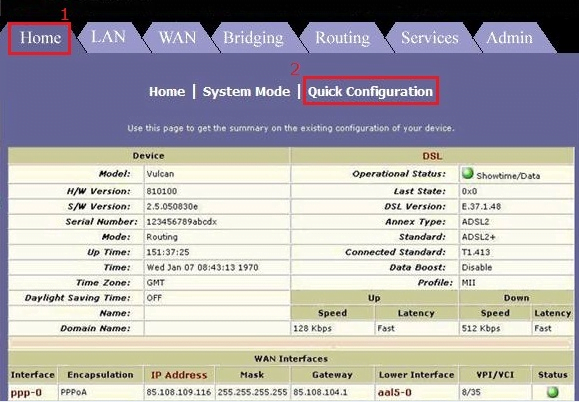The width and height of the screenshot is (579, 402).
Task: Click the up time 151:37:25
Action: pos(168,252)
